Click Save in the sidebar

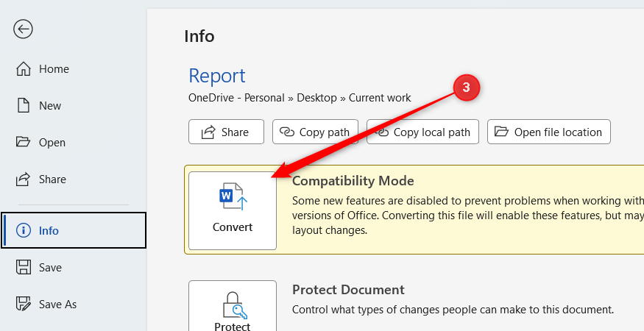73,267
